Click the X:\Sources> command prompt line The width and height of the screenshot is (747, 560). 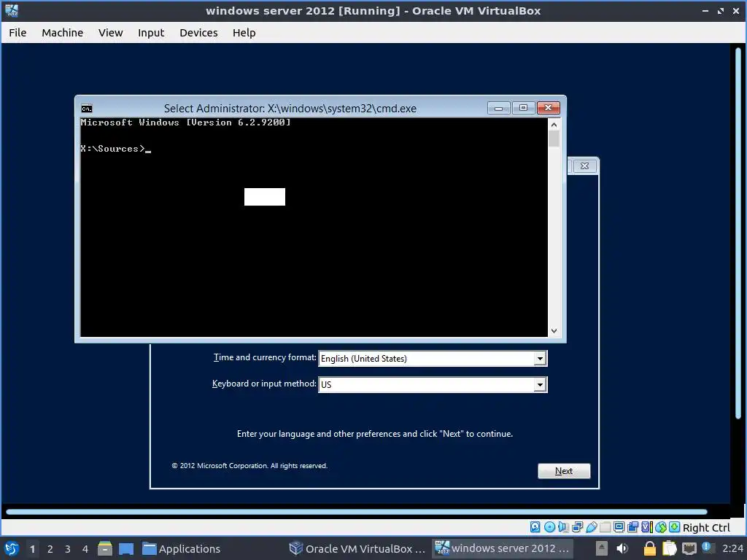116,149
